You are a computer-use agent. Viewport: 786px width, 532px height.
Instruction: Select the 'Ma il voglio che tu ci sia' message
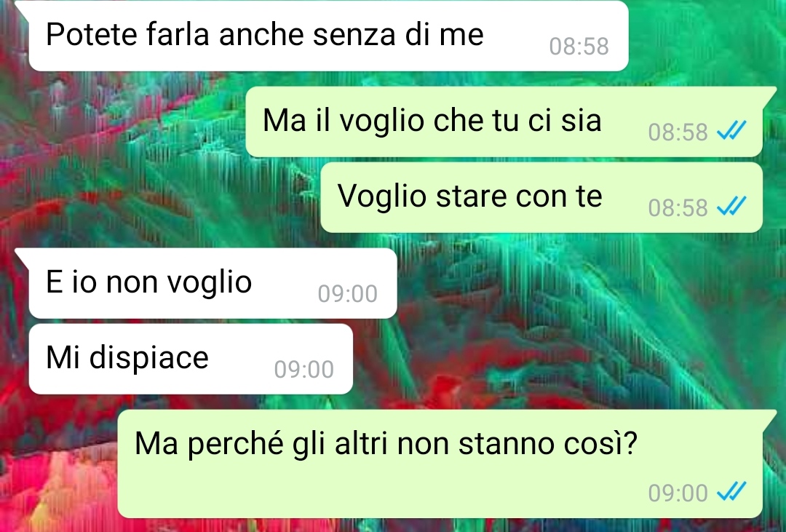click(504, 122)
